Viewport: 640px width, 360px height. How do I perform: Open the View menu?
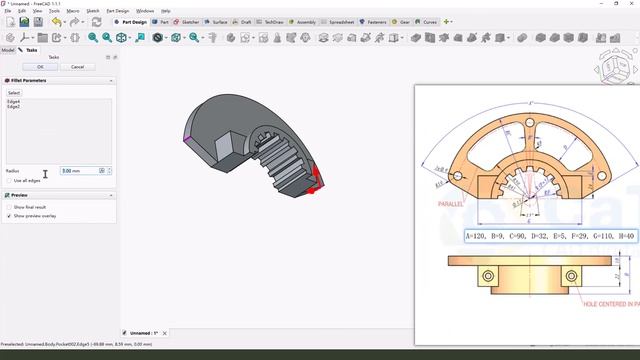tap(37, 11)
